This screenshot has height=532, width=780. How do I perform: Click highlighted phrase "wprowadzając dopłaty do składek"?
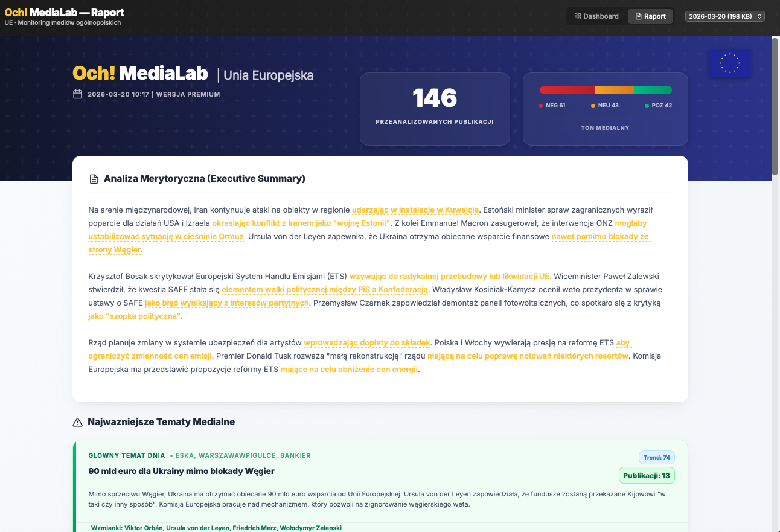pos(366,343)
